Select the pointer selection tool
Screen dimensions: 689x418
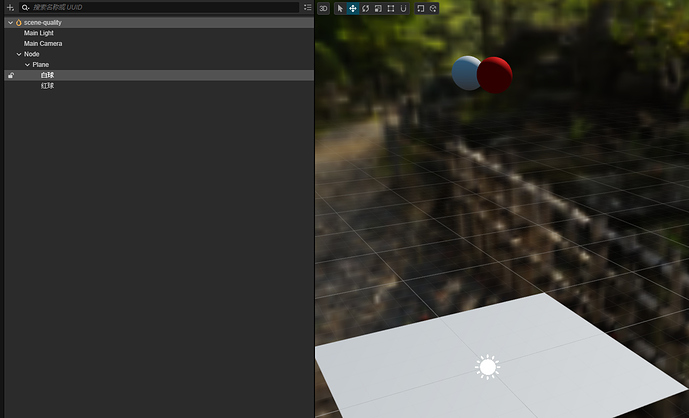(x=340, y=8)
